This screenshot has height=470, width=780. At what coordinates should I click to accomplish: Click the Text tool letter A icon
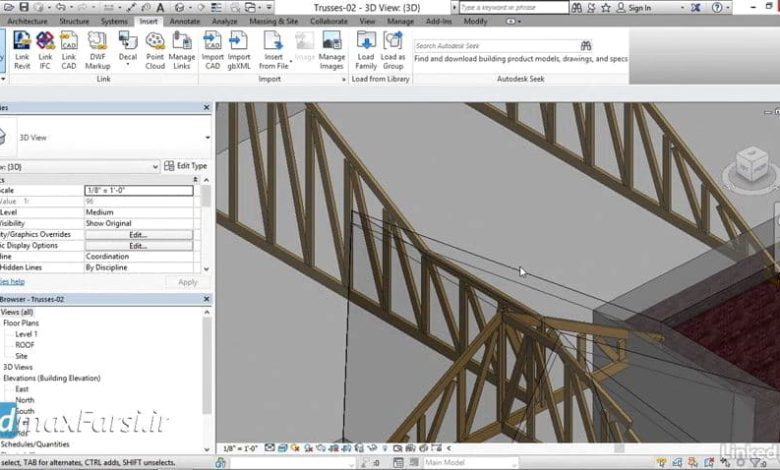160,7
